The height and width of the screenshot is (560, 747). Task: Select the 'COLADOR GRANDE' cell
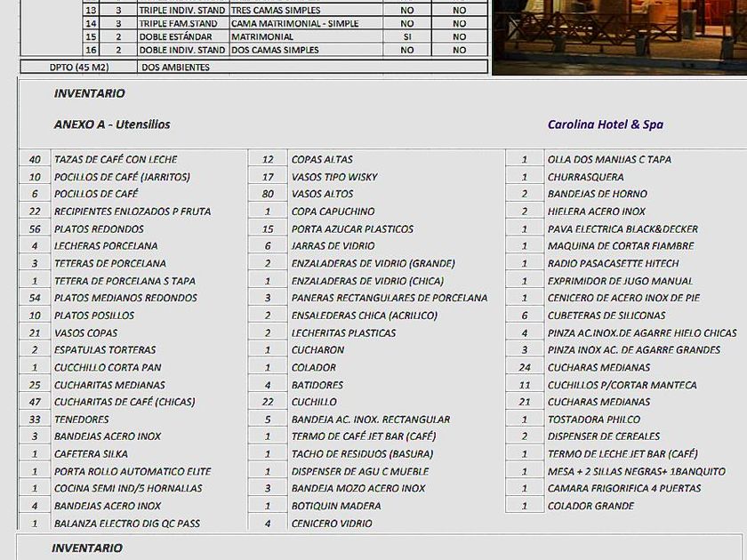click(590, 506)
